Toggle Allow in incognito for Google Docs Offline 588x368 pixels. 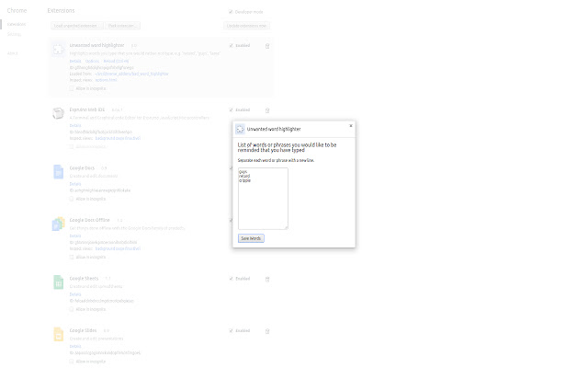tap(72, 258)
